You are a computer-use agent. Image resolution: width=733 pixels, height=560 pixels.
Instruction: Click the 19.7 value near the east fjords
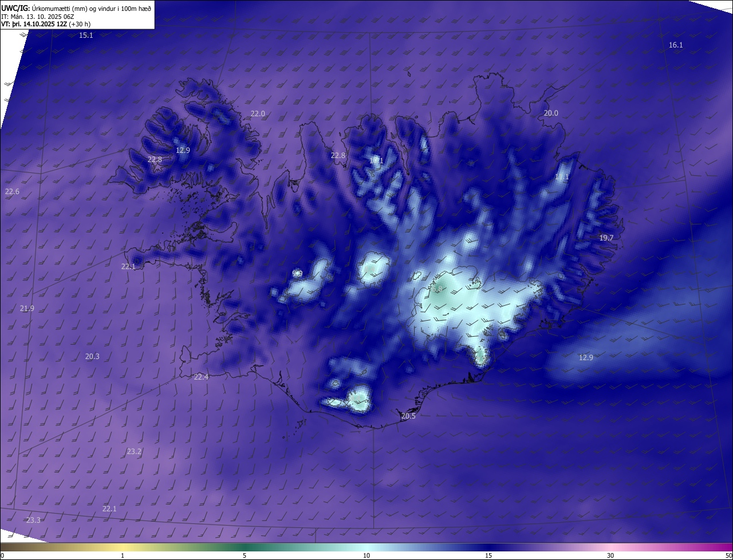tap(606, 238)
